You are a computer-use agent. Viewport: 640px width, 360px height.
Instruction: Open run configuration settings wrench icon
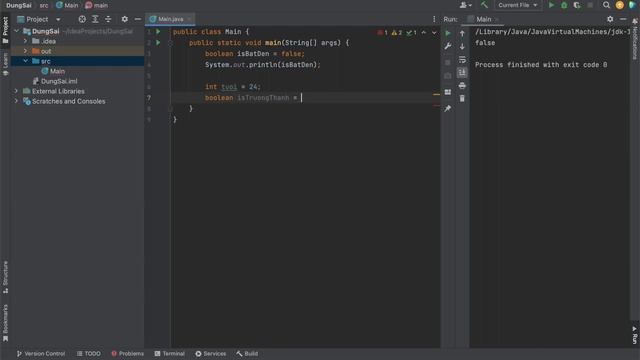click(448, 46)
